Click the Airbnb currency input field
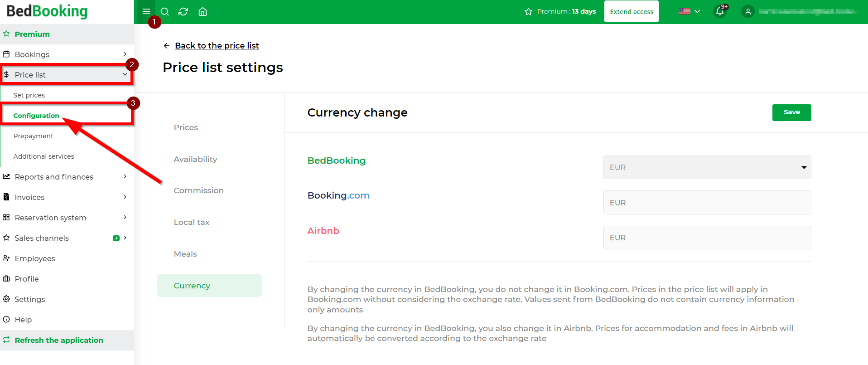The height and width of the screenshot is (365, 868). tap(707, 238)
